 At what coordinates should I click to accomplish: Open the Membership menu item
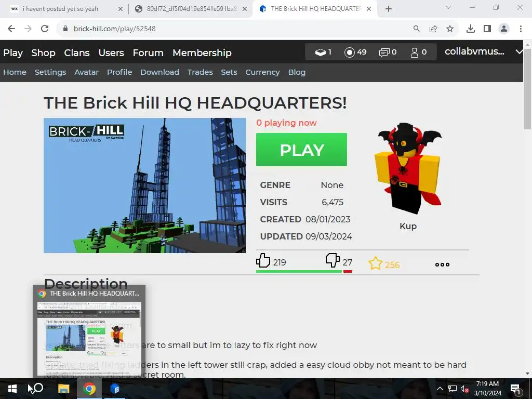coord(202,53)
